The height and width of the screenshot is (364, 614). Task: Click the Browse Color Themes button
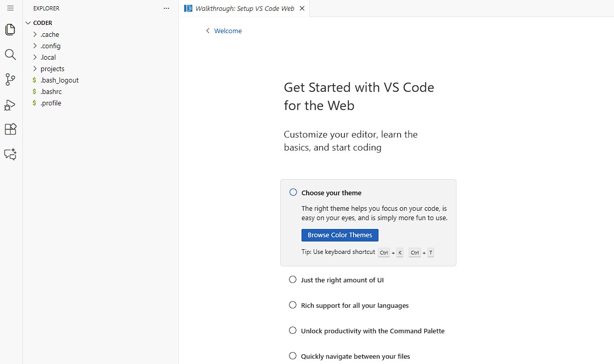tap(339, 235)
